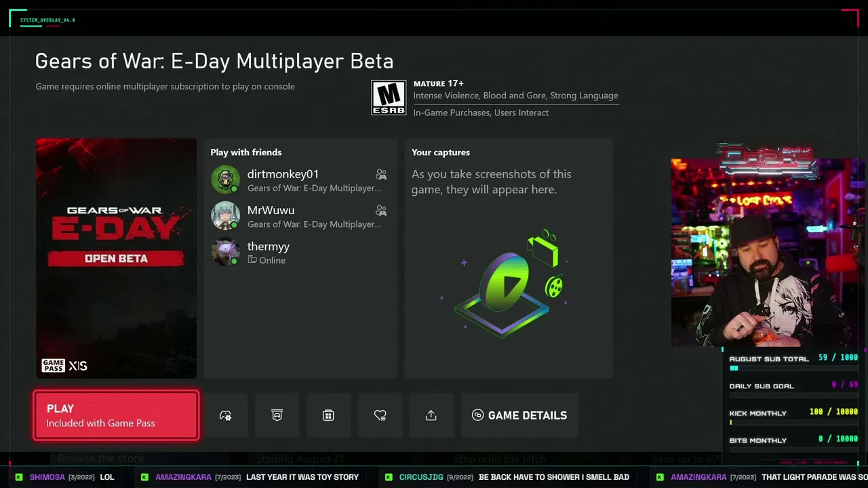Screen dimensions: 868x488
Task: Click the "LAST YEAR IT WAS TOY STORY" message
Action: pos(302,477)
